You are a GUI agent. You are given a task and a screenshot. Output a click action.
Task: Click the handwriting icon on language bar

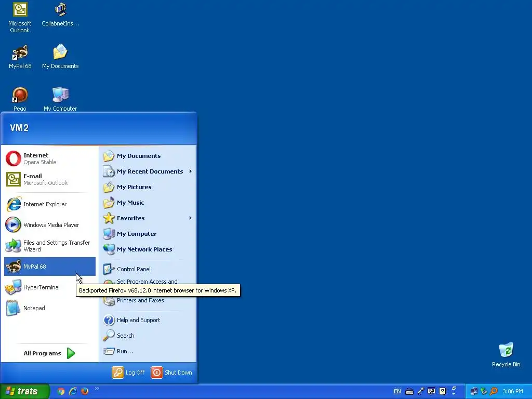pos(432,392)
